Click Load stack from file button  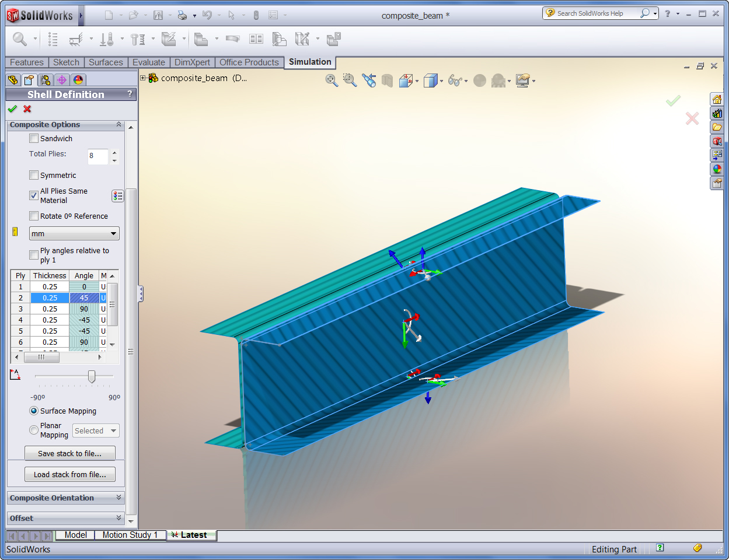(x=69, y=474)
